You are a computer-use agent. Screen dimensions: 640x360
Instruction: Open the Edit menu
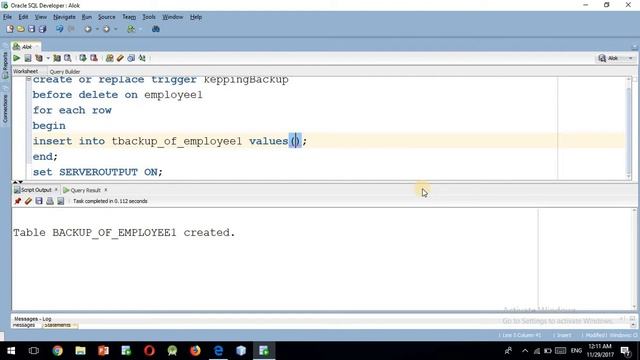23,17
